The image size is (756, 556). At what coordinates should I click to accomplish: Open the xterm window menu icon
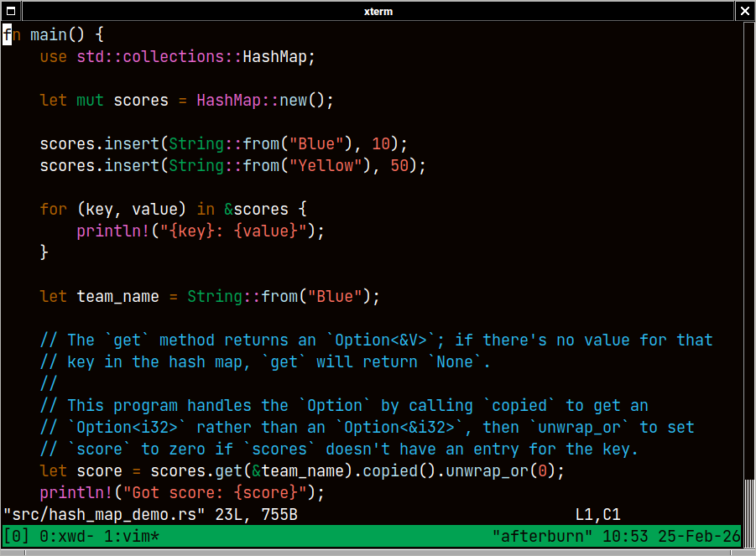[12, 11]
